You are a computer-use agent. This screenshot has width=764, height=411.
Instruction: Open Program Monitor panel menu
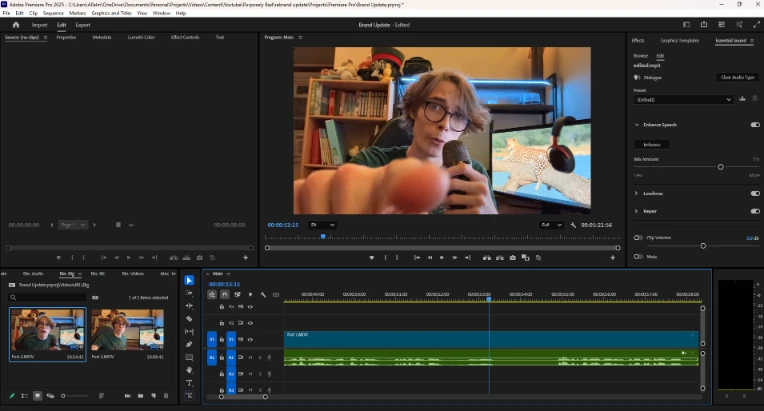(x=300, y=37)
